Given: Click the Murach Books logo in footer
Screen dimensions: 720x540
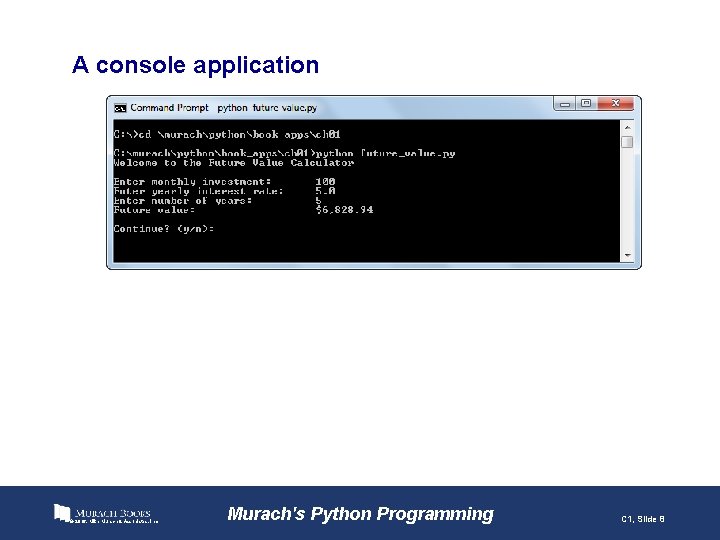Looking at the screenshot, I should pyautogui.click(x=106, y=514).
